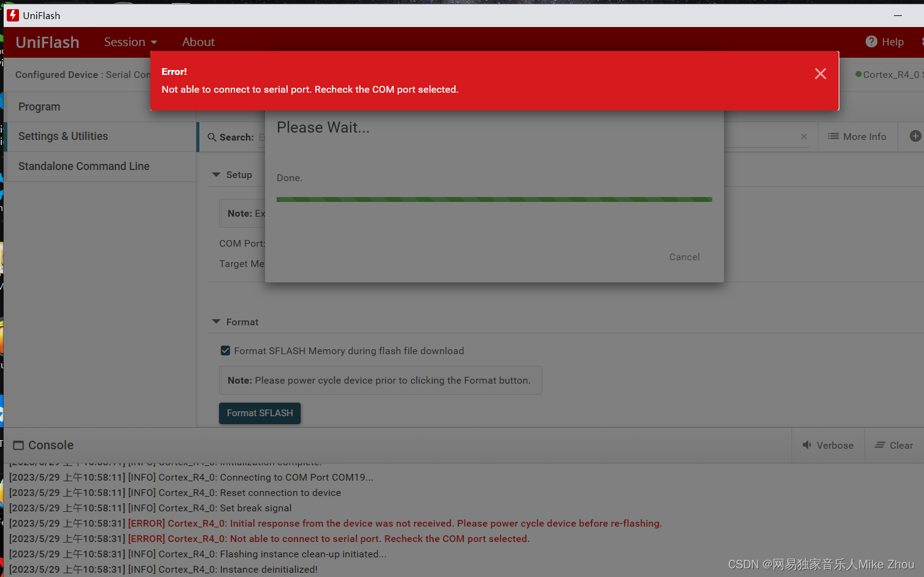Toggle Verbose console output
Image resolution: width=924 pixels, height=577 pixels.
pyautogui.click(x=828, y=445)
